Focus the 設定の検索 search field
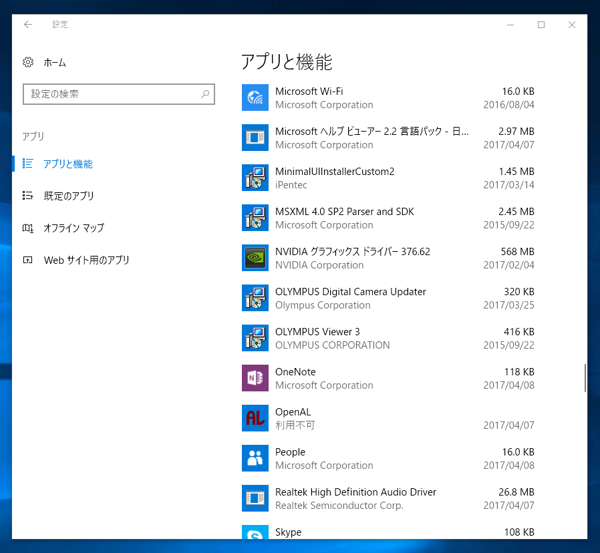The height and width of the screenshot is (553, 600). pyautogui.click(x=119, y=94)
